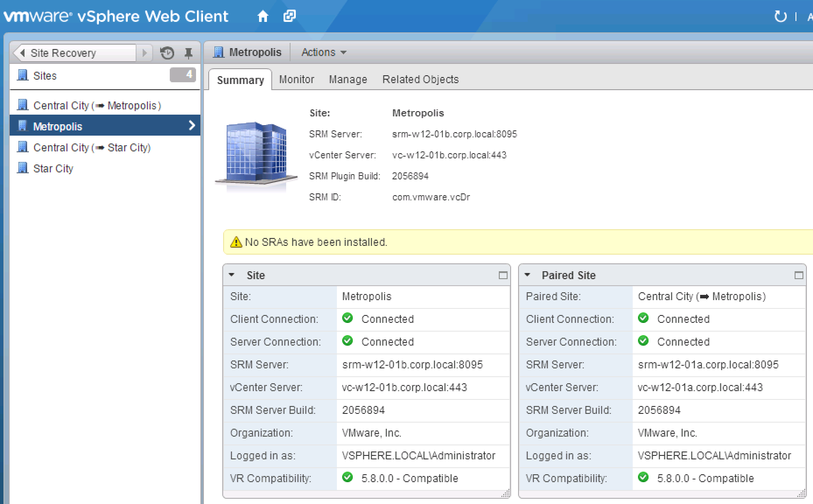Click the Paired Site panel resize grip

click(801, 493)
